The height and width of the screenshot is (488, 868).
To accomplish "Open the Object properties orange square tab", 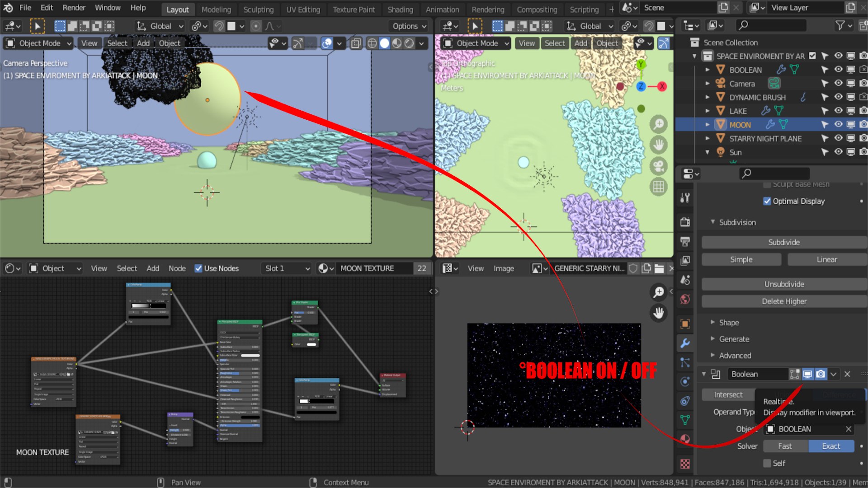I will pos(685,324).
